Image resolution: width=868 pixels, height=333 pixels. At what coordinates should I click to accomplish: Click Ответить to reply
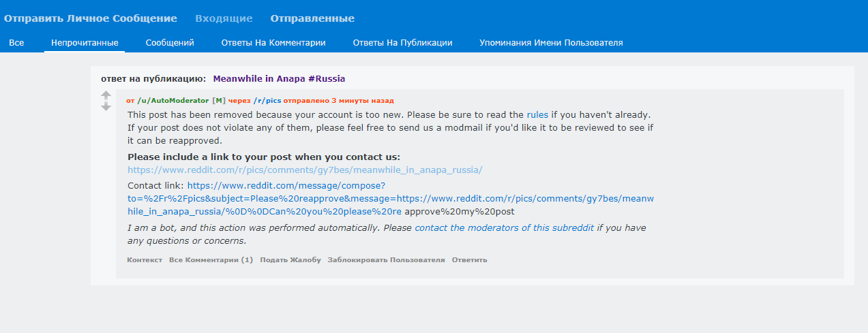click(469, 259)
